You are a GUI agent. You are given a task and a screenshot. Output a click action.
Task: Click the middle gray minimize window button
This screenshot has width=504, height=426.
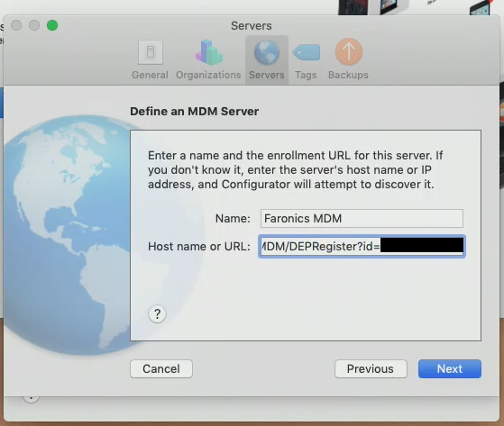coord(34,25)
